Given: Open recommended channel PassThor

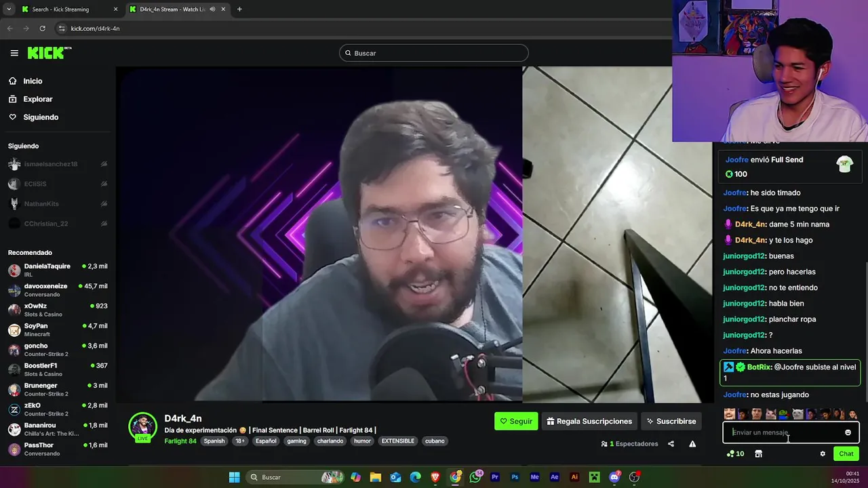Looking at the screenshot, I should 58,449.
